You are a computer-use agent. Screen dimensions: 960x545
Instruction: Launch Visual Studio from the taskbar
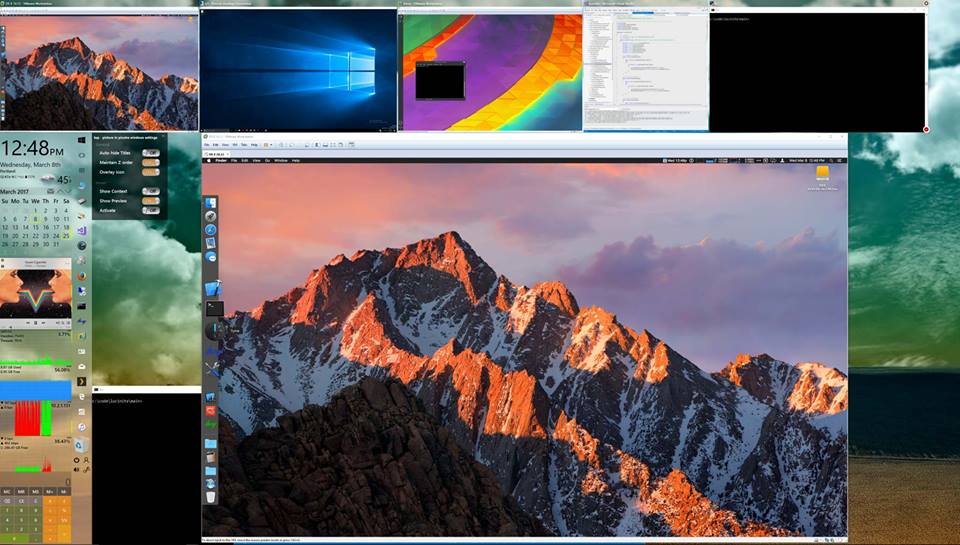pyautogui.click(x=82, y=230)
